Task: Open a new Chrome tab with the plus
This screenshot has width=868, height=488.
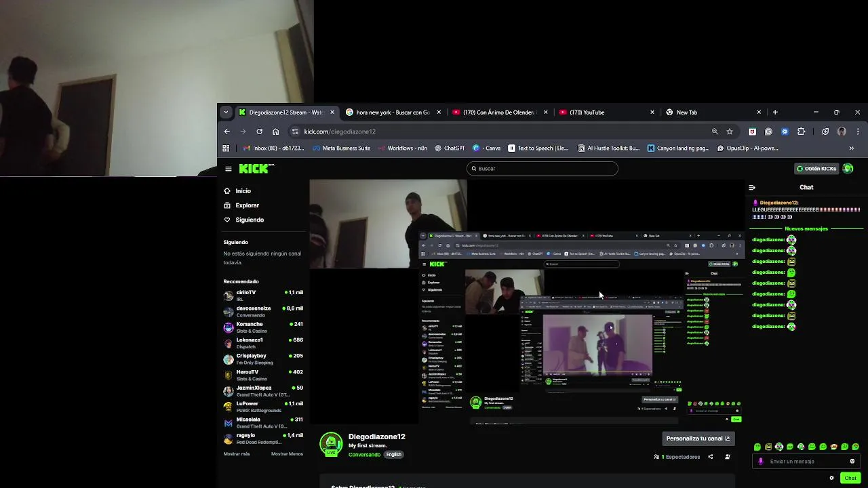Action: pyautogui.click(x=775, y=113)
